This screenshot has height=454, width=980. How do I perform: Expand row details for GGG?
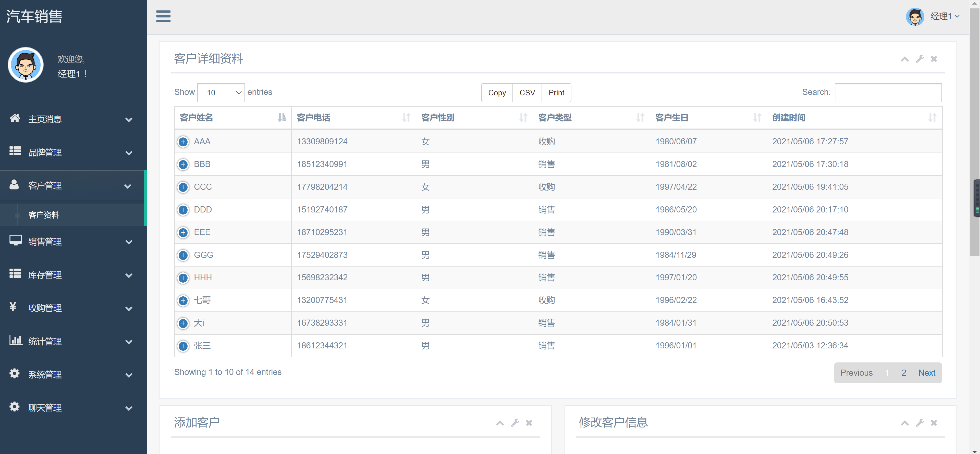click(x=183, y=255)
